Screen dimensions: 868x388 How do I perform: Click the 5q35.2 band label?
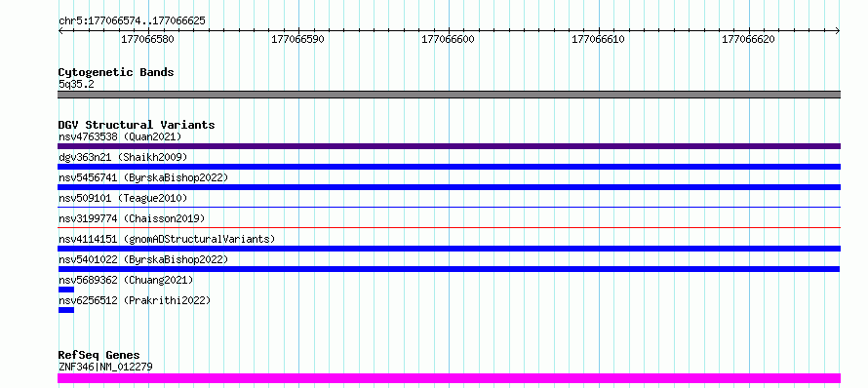point(76,84)
